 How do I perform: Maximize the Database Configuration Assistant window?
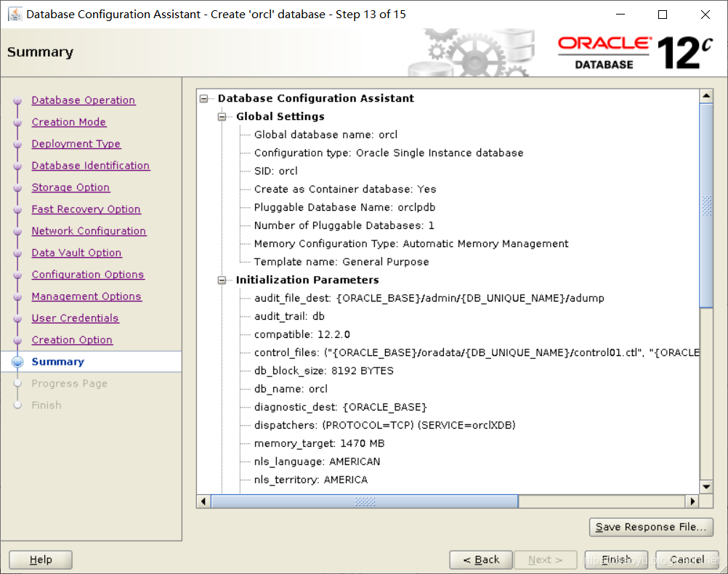click(663, 15)
